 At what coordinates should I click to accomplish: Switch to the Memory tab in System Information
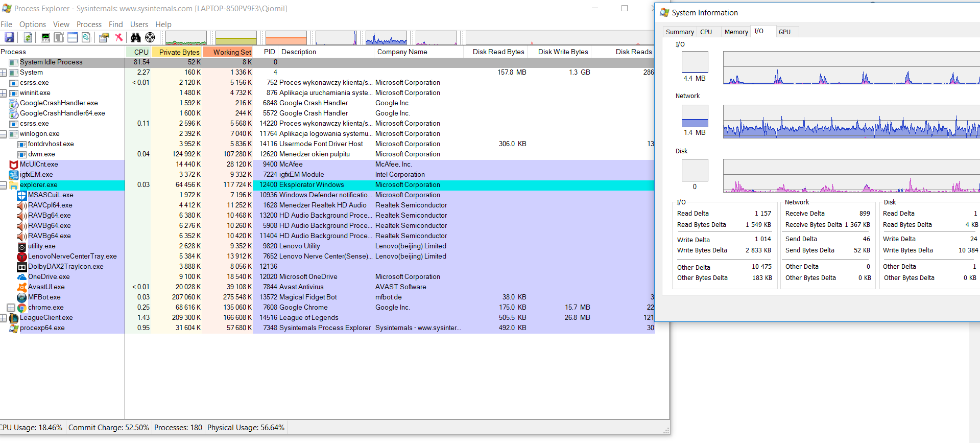coord(736,32)
